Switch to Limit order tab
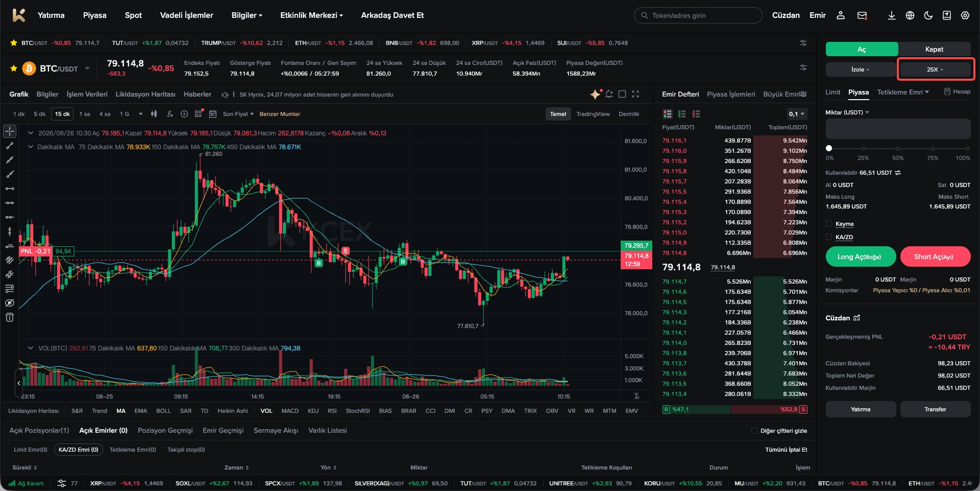Screen dimensions: 980x491 point(832,92)
